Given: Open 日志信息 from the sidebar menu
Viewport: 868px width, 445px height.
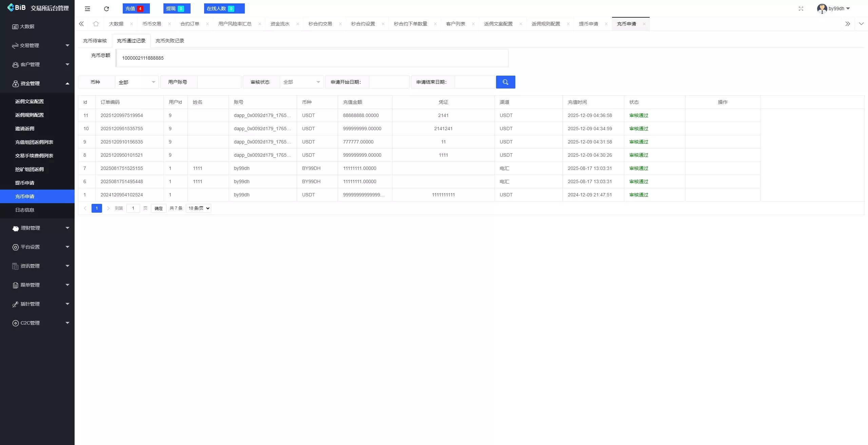Looking at the screenshot, I should [25, 210].
